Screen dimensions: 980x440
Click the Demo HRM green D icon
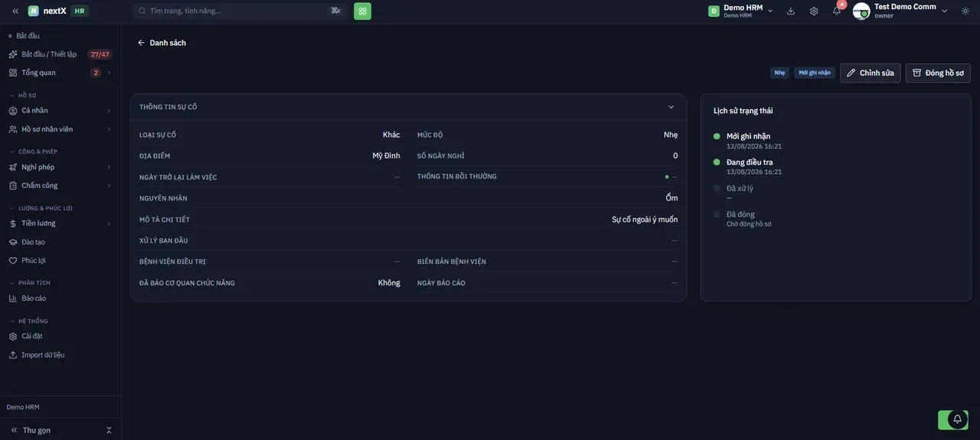point(714,11)
